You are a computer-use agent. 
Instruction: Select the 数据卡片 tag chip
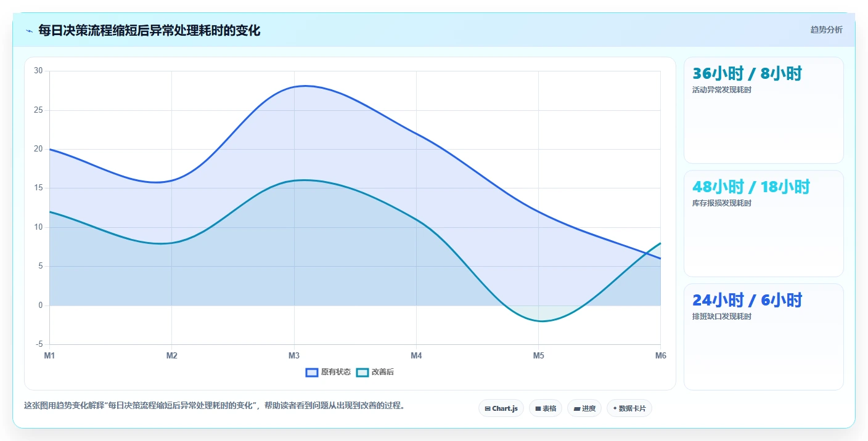pos(629,408)
